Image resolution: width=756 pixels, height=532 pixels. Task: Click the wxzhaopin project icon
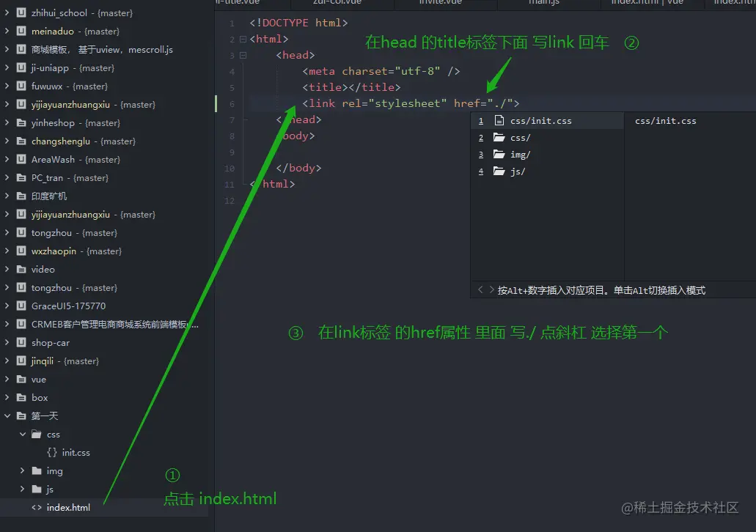[x=21, y=251]
